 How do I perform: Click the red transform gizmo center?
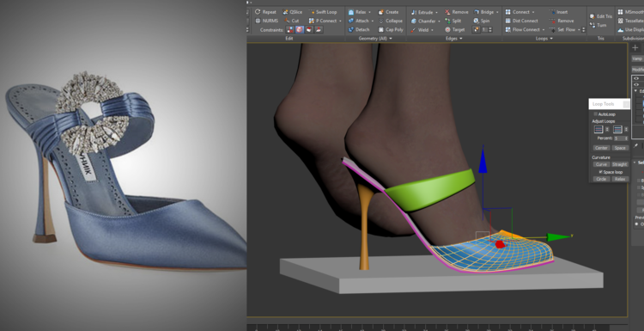point(500,244)
